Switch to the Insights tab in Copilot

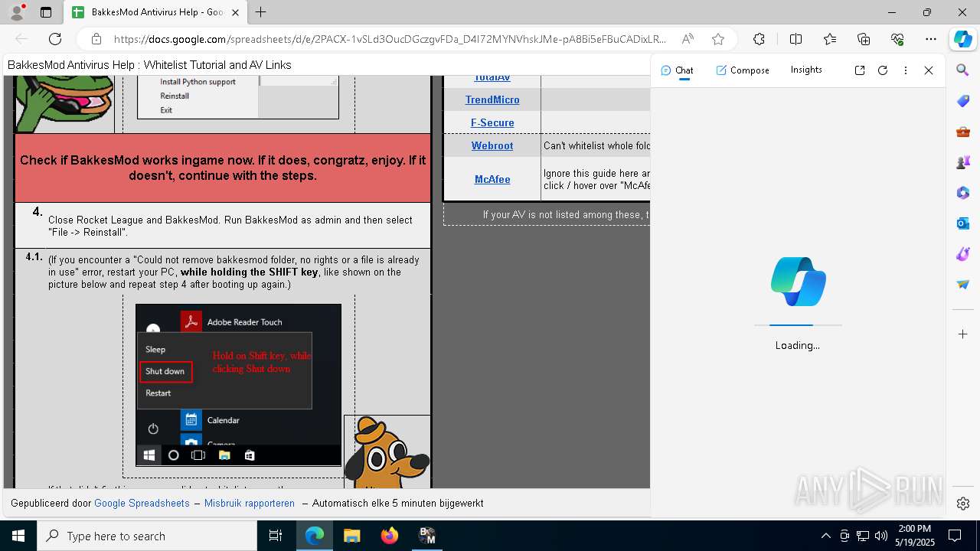(x=806, y=70)
